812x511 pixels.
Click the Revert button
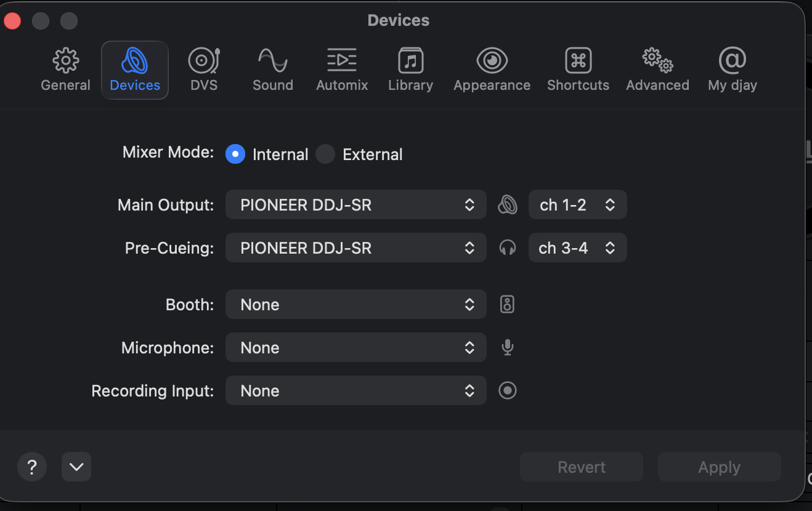(582, 467)
